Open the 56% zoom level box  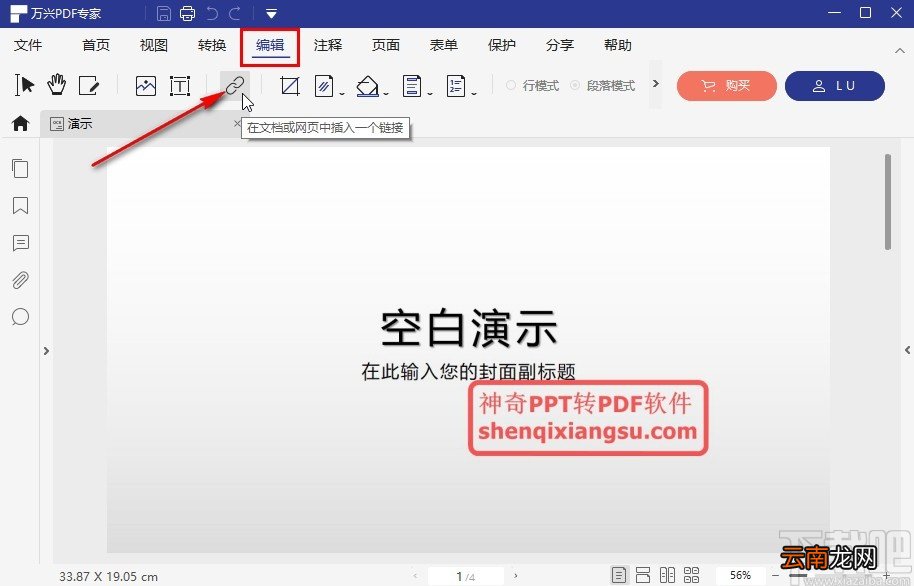tap(740, 575)
